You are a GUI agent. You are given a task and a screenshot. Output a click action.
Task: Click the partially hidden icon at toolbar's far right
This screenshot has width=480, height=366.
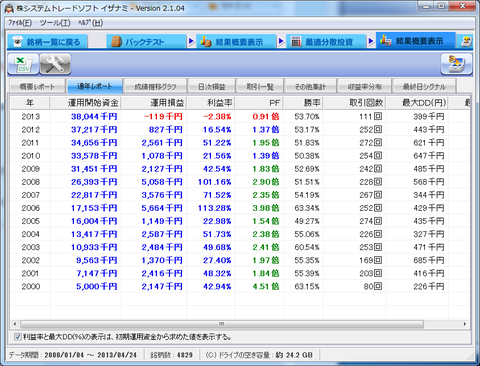click(466, 41)
